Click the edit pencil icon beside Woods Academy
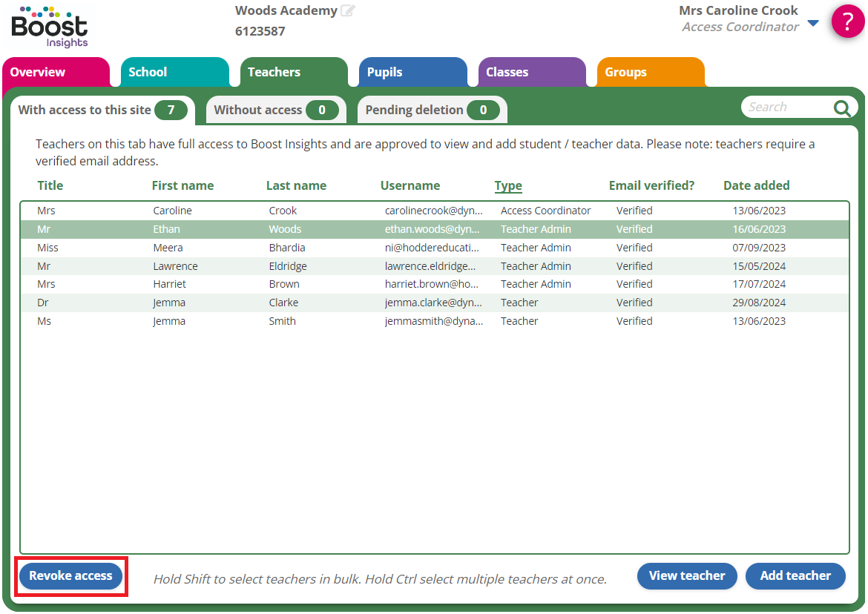 pyautogui.click(x=347, y=11)
